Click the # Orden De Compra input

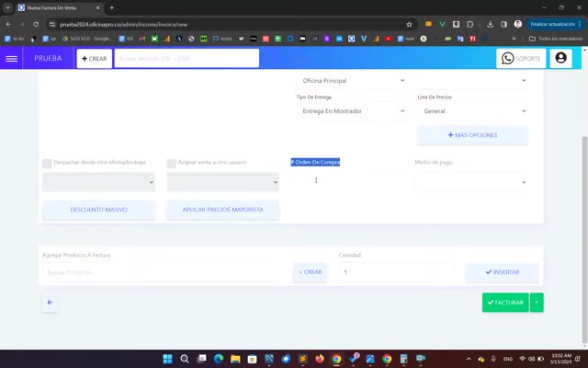coord(347,182)
